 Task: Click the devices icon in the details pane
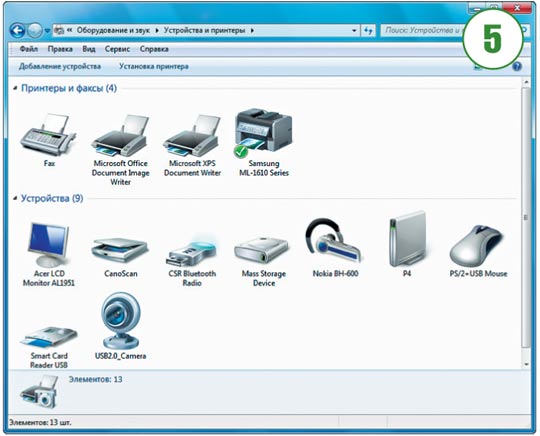pyautogui.click(x=40, y=392)
